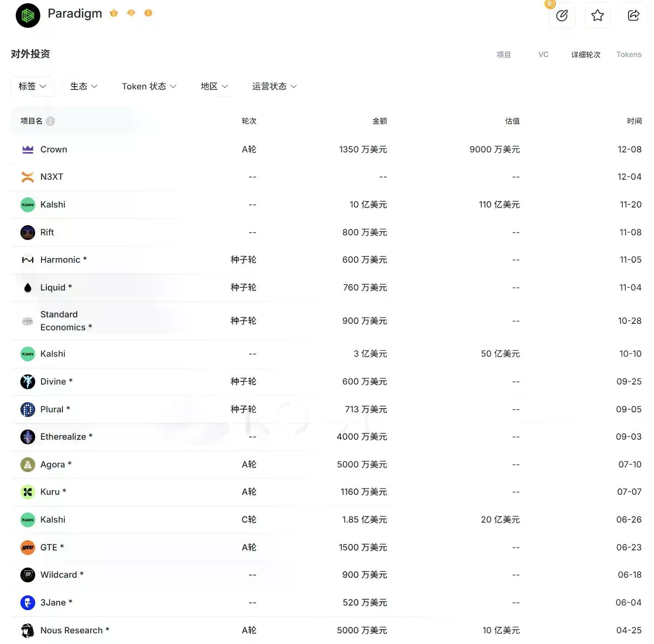The image size is (654, 644).
Task: Open the Standard Economics project link
Action: pyautogui.click(x=66, y=321)
